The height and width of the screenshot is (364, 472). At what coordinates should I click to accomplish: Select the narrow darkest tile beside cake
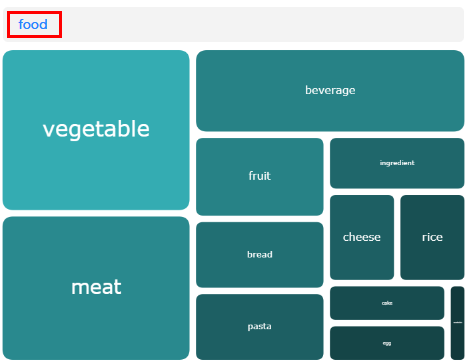tap(458, 323)
